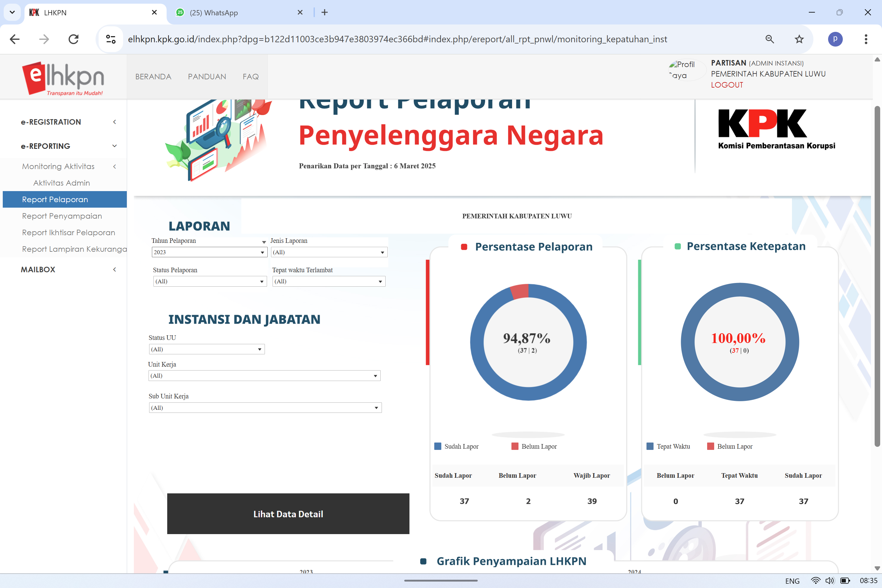The width and height of the screenshot is (882, 588).
Task: Toggle the Belum Lapor legend under Persentase Pelaporan
Action: coord(515,446)
